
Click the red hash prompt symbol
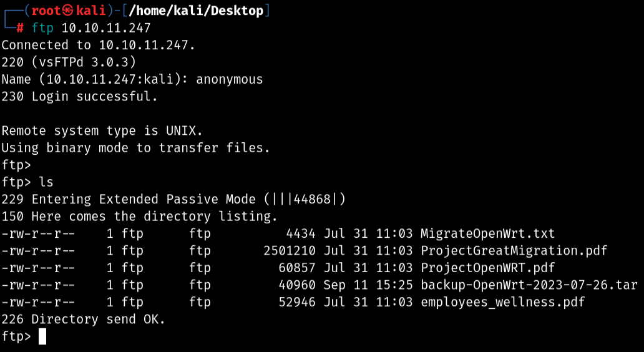tap(20, 28)
